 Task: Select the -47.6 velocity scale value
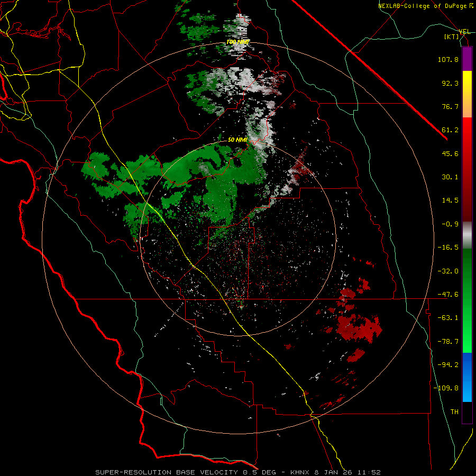[x=448, y=295]
